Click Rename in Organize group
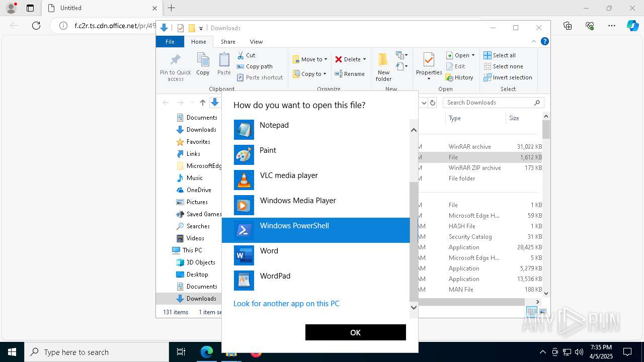Image resolution: width=644 pixels, height=362 pixels. (350, 74)
